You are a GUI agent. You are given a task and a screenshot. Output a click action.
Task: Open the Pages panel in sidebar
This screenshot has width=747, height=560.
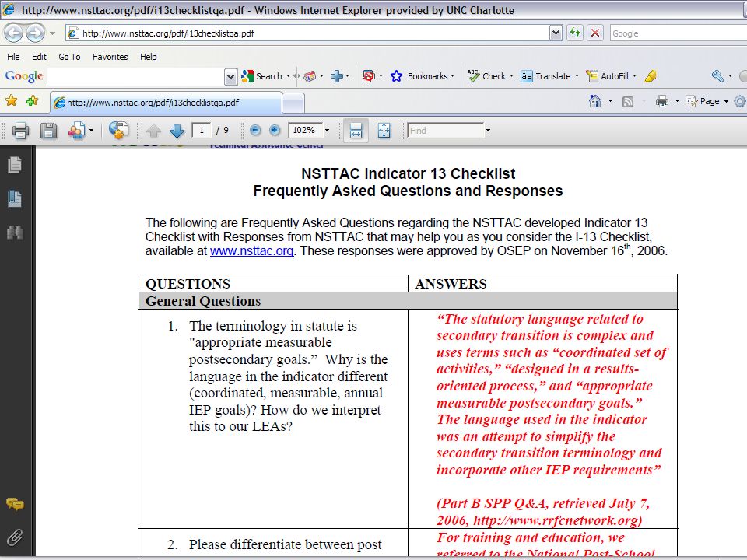point(15,165)
